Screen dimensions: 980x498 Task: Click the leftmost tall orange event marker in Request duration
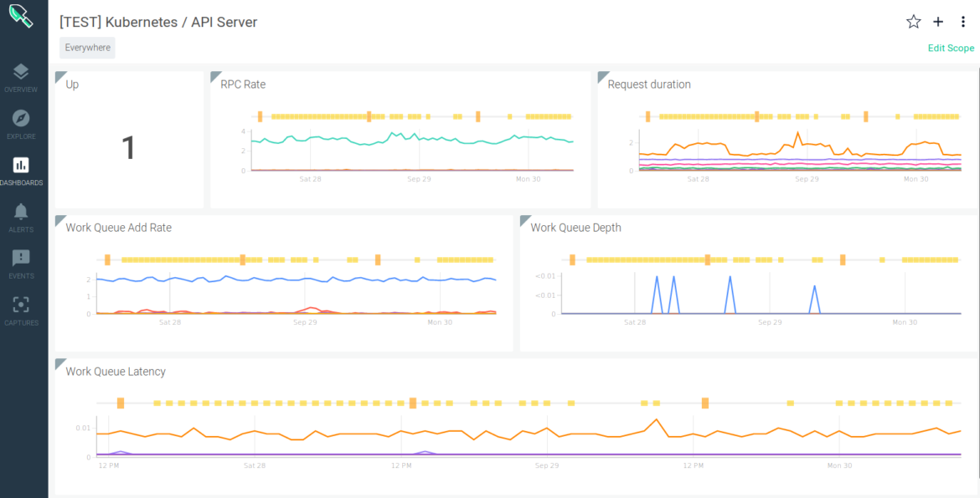[647, 116]
